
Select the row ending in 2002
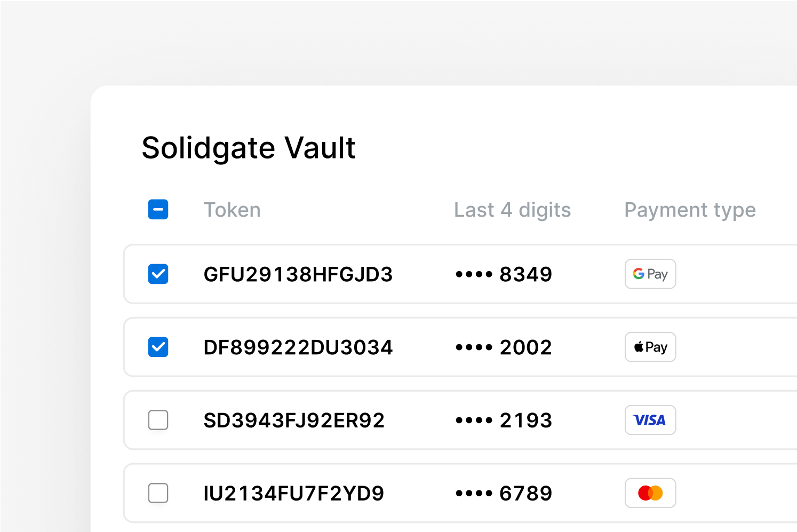click(373, 347)
